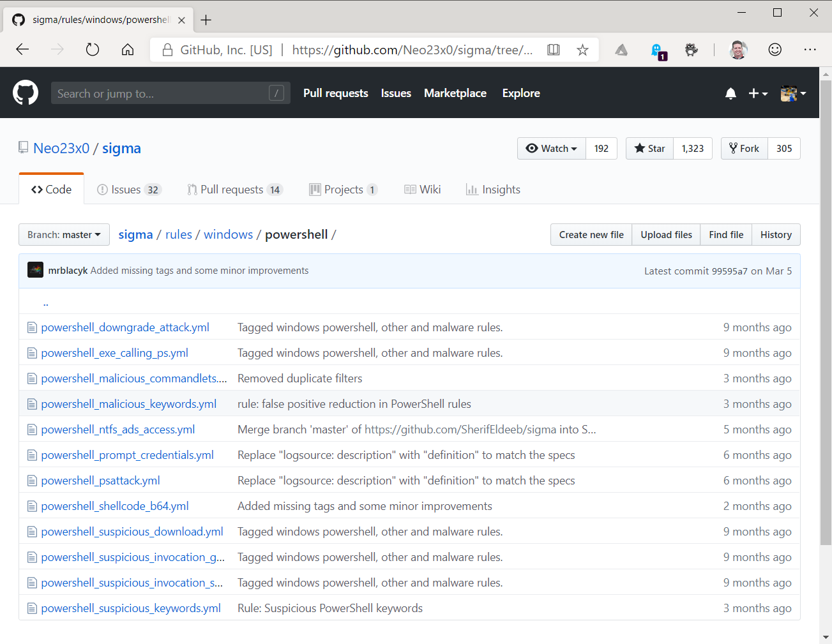
Task: Open the plus create-new menu
Action: pyautogui.click(x=757, y=94)
